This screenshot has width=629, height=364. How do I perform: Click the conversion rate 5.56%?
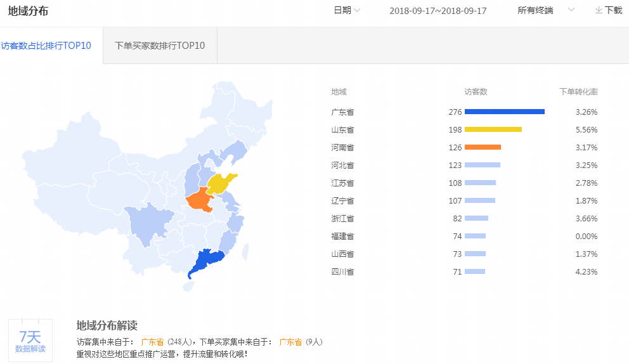tap(586, 129)
